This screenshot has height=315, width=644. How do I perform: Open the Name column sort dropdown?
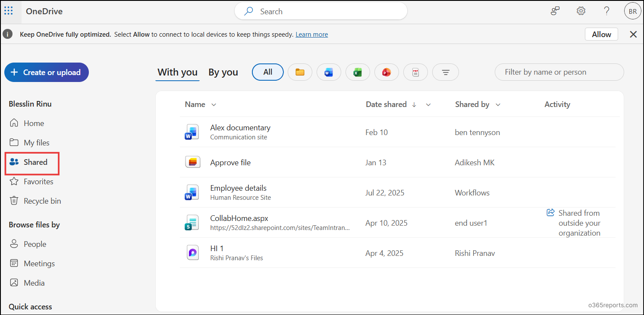(214, 104)
